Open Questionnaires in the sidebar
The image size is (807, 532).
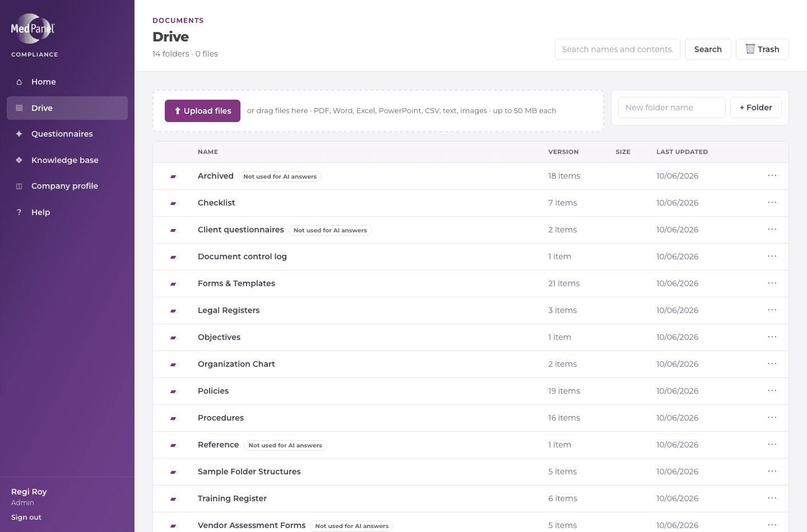point(67,134)
